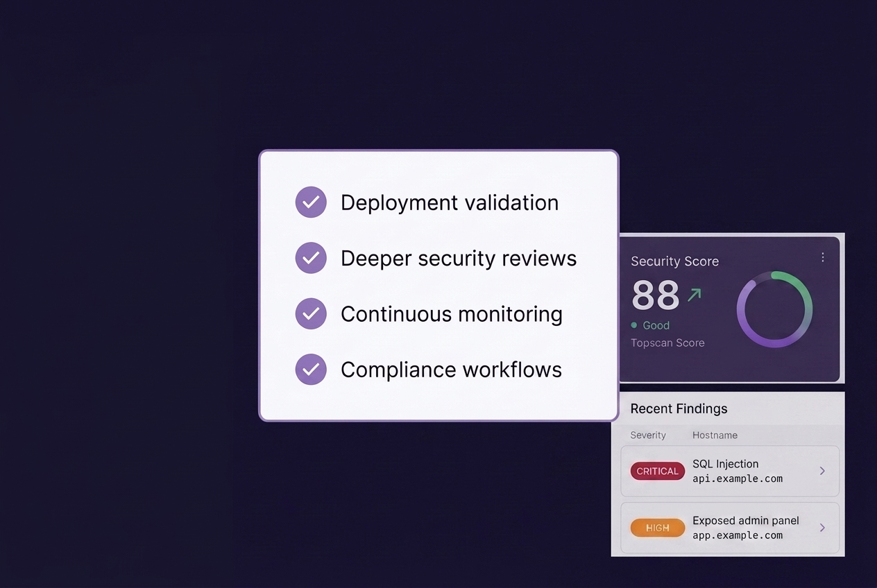Screen dimensions: 877x588
Task: Click the Security Score title
Action: click(674, 261)
